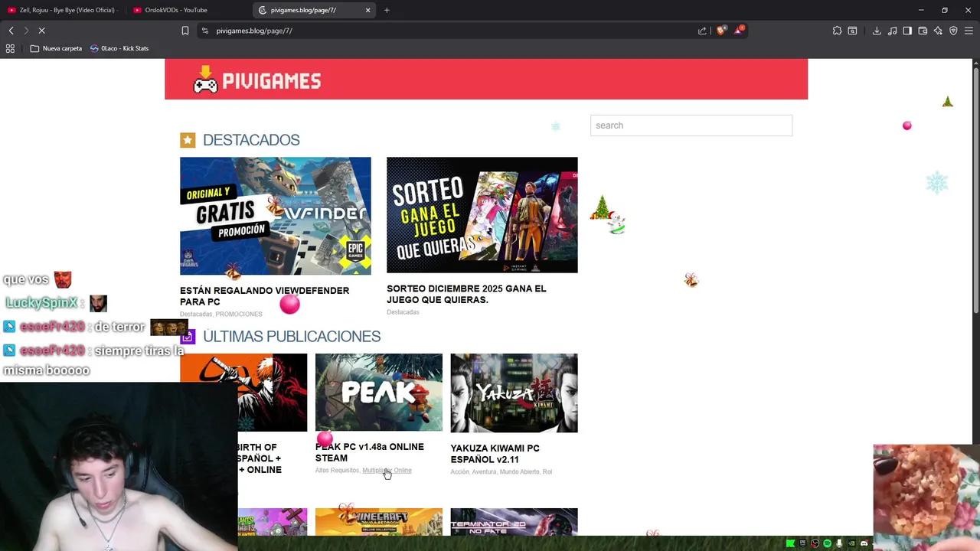Click the Pivigames controller logo

tap(256, 80)
